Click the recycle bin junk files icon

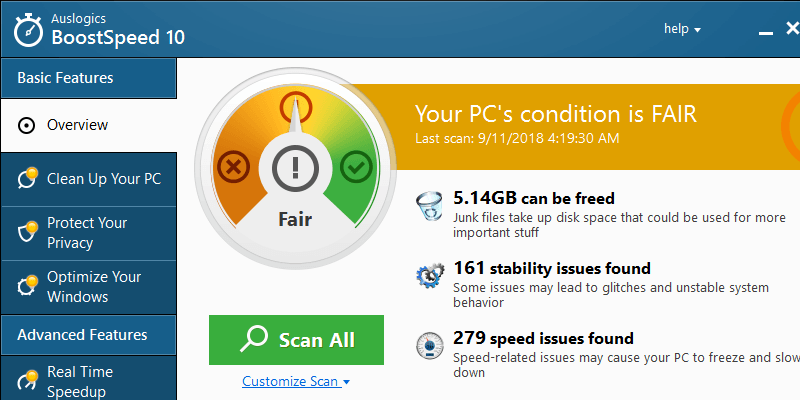tap(430, 210)
